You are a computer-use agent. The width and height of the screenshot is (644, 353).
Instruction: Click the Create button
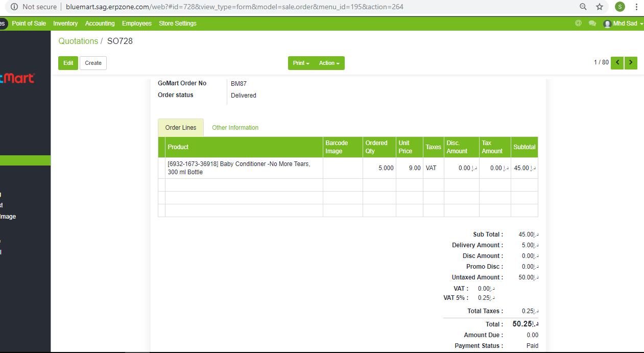[93, 63]
